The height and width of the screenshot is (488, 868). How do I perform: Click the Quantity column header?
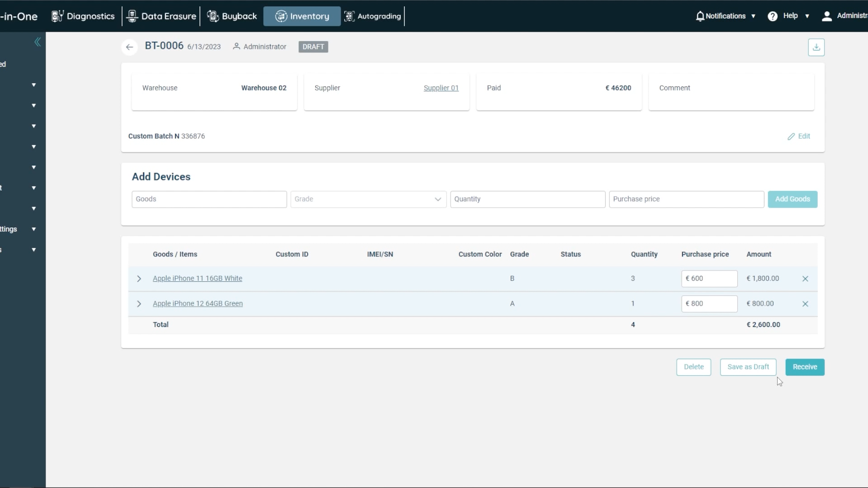644,255
